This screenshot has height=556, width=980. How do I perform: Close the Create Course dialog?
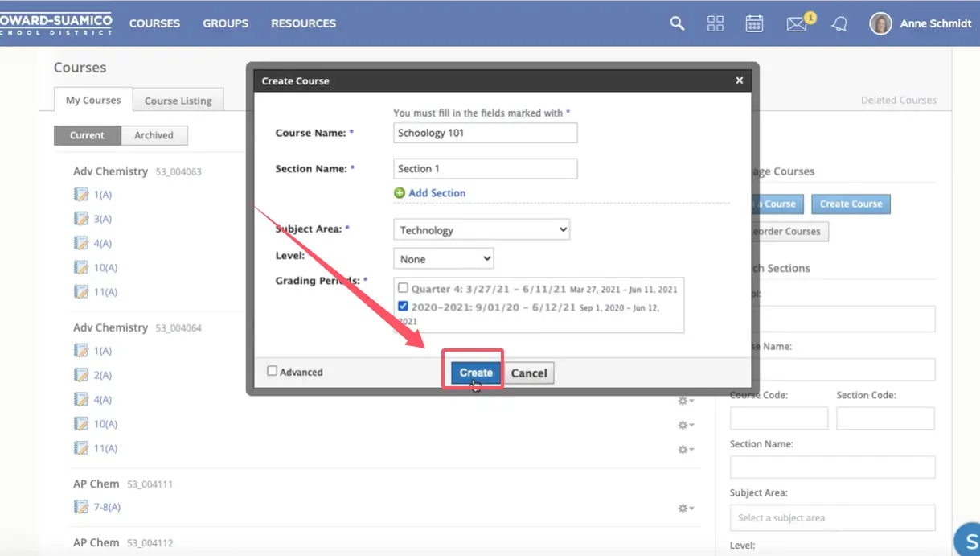click(x=739, y=80)
